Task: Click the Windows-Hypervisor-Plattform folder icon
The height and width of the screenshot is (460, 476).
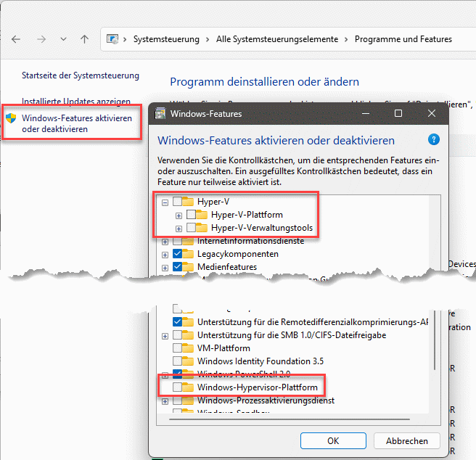Action: pos(188,387)
